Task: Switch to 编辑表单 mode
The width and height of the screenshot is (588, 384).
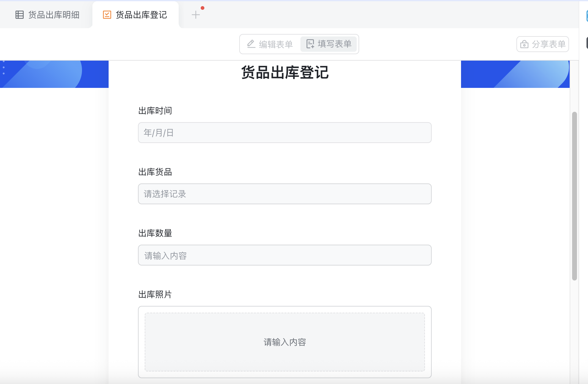Action: 270,44
